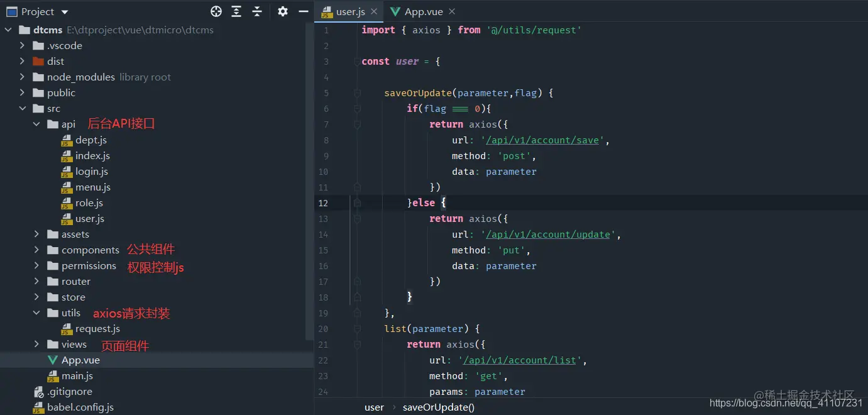Collapse the api folder
Screen dimensions: 868x415
pos(36,124)
